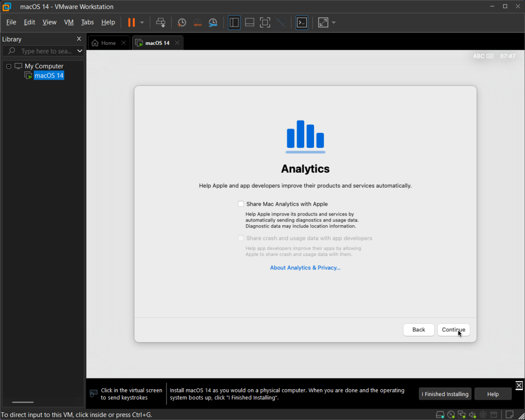Toggle the library sidebar view icon
This screenshot has width=525, height=420.
[x=234, y=23]
